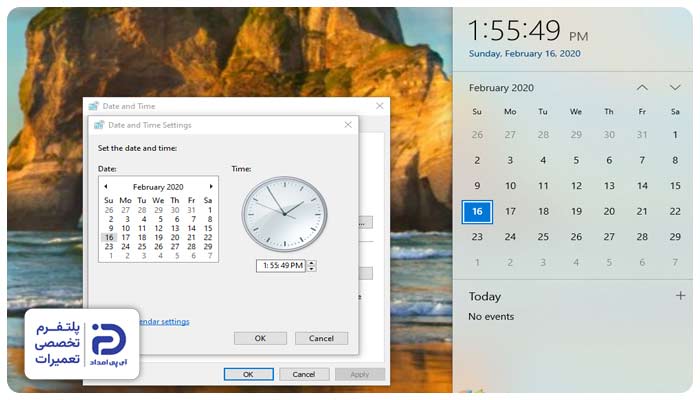
Task: Click the time input field 1:55:49 PM
Action: tap(281, 266)
